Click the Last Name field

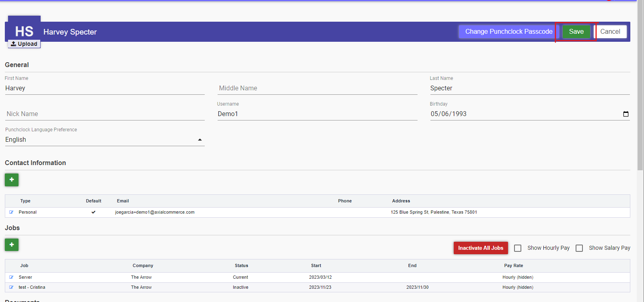point(529,88)
